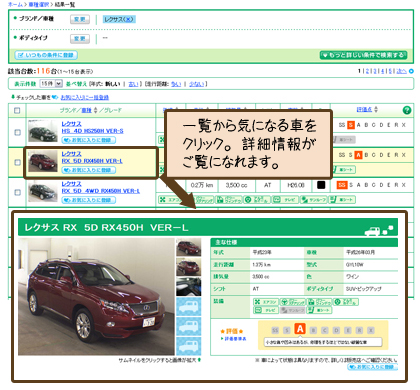Click the RX 5D 4WD car thumbnail
The image size is (420, 390).
43,192
